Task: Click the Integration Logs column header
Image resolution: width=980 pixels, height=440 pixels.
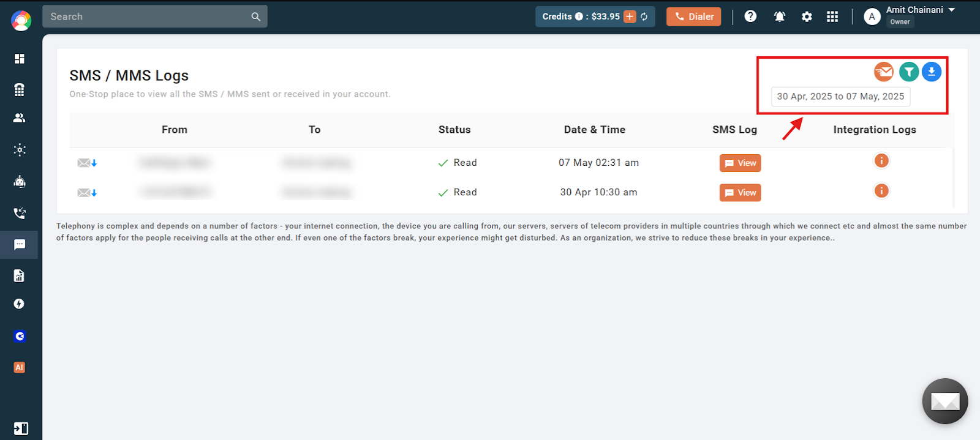Action: pos(875,130)
